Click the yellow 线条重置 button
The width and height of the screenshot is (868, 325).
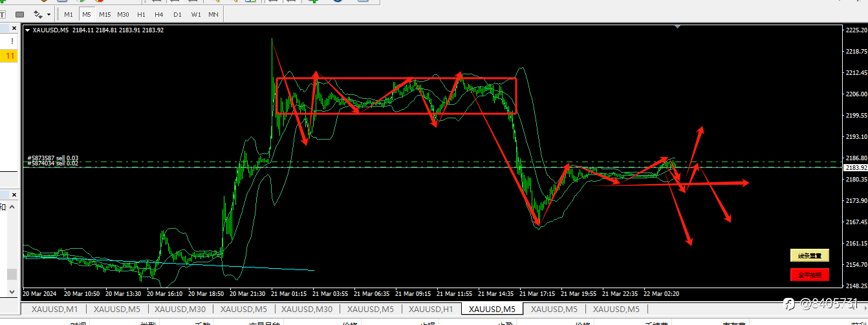coord(809,256)
